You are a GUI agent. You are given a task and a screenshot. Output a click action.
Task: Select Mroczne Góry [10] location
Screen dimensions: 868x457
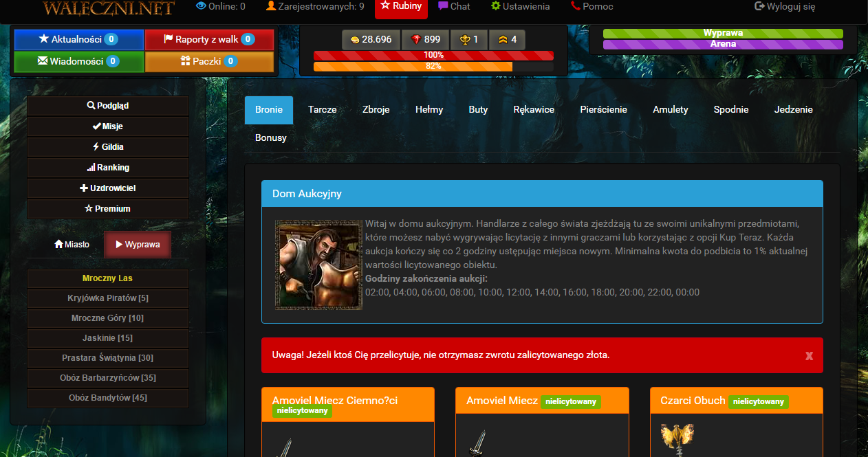pos(108,318)
